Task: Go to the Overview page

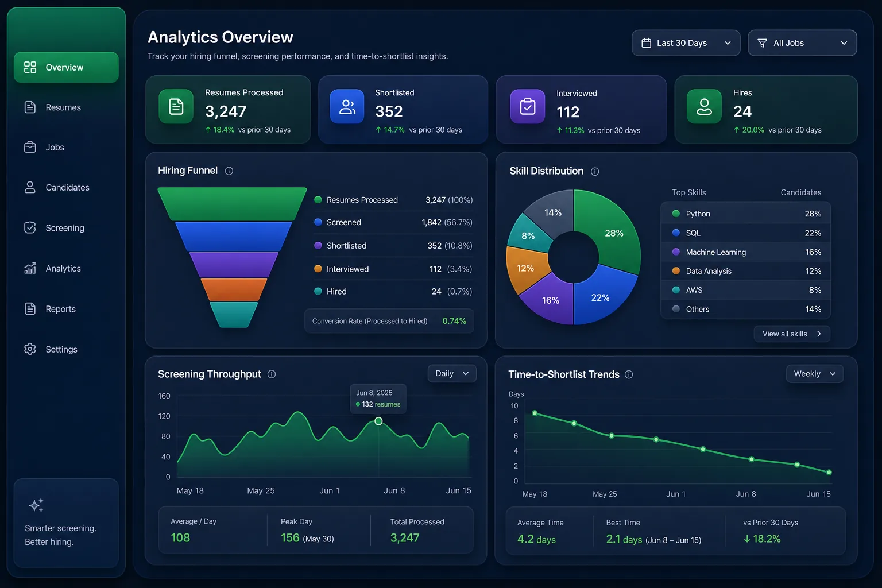Action: coord(66,67)
